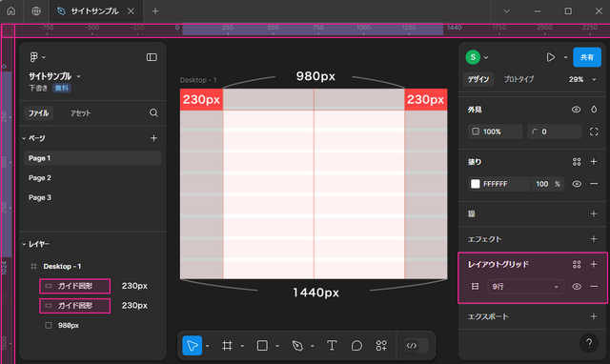610x364 pixels.
Task: Select the Comment tool
Action: tap(356, 345)
